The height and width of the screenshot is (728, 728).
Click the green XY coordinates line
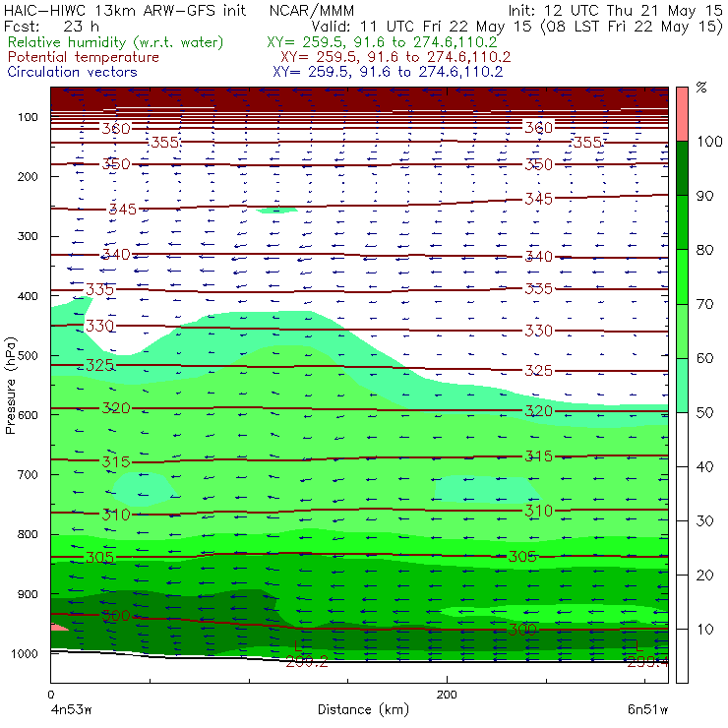pyautogui.click(x=382, y=42)
